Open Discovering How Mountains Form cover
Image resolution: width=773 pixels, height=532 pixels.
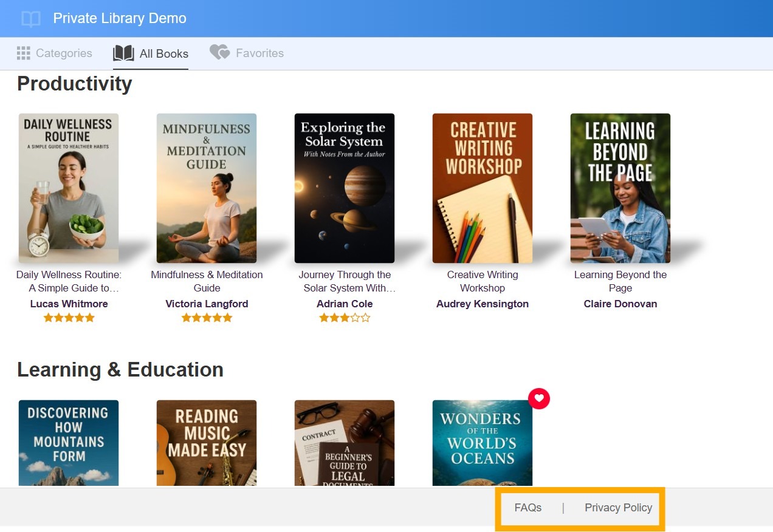[69, 443]
